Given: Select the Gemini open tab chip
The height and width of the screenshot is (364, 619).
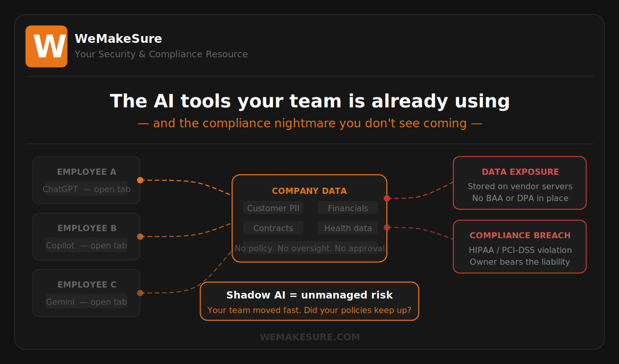Looking at the screenshot, I should click(x=86, y=302).
